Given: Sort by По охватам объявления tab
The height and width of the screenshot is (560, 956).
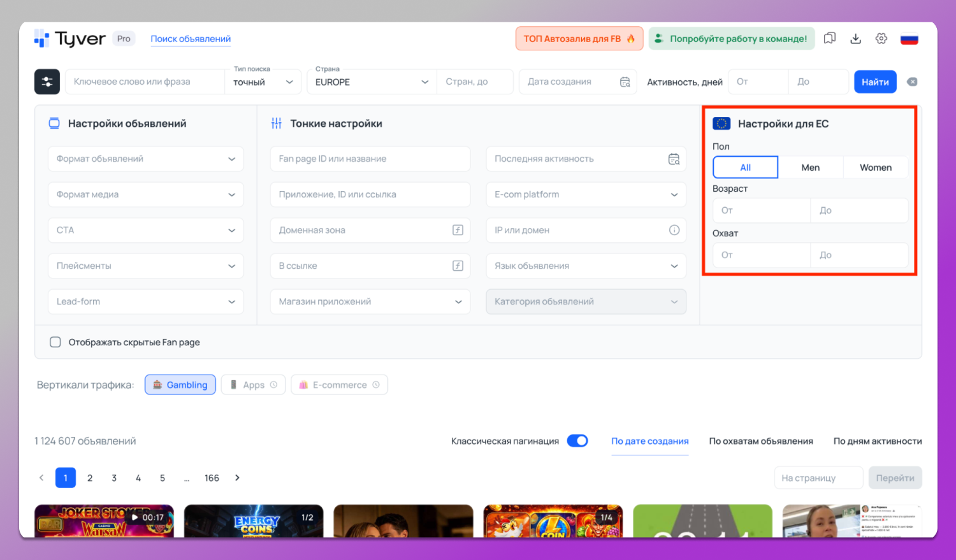Looking at the screenshot, I should 760,441.
